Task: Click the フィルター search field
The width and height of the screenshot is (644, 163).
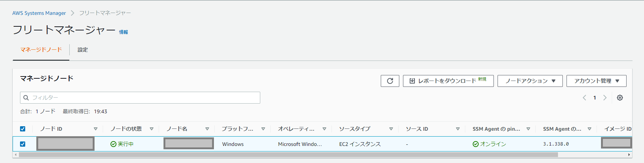Action: pos(140,98)
